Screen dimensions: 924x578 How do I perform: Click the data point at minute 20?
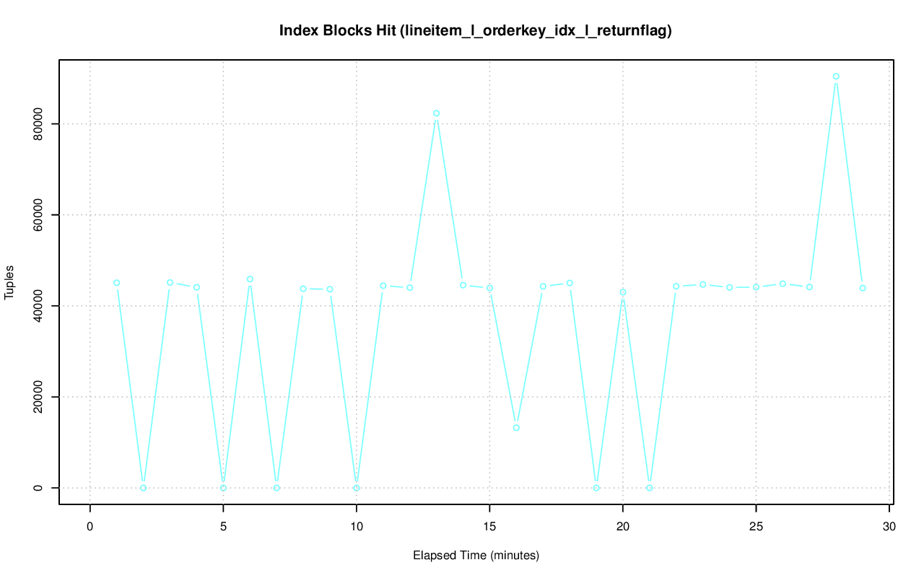[x=623, y=292]
